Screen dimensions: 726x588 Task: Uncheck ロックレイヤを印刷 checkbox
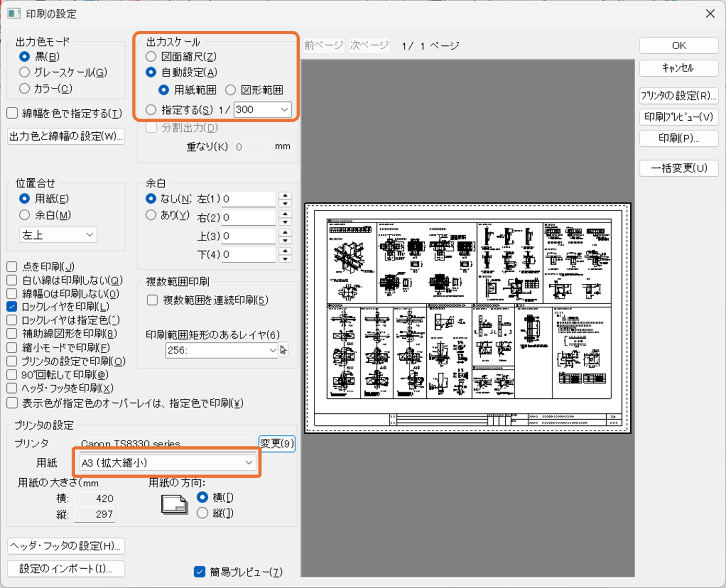coord(12,307)
